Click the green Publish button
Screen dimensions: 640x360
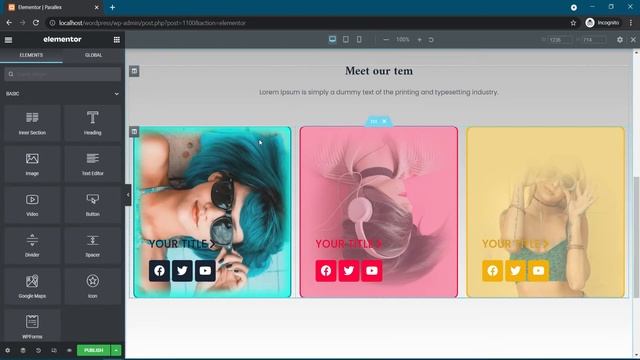93,350
